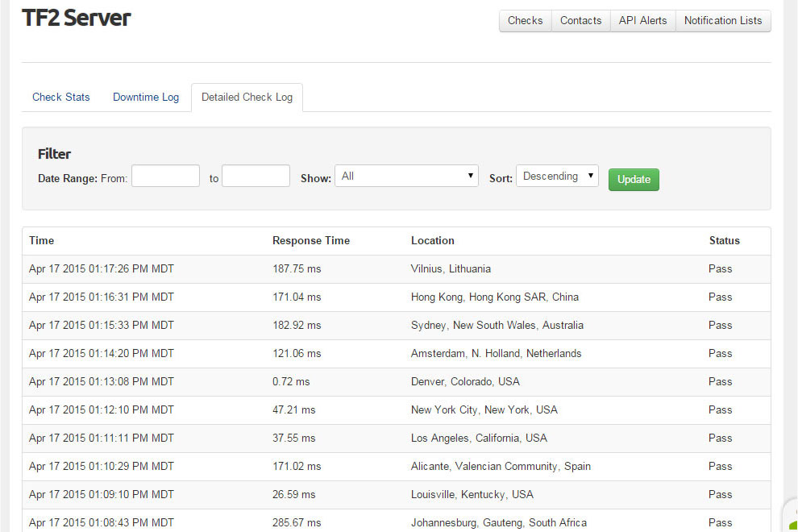The width and height of the screenshot is (798, 532).
Task: Click the Sydney, New South Wales location
Action: [497, 326]
